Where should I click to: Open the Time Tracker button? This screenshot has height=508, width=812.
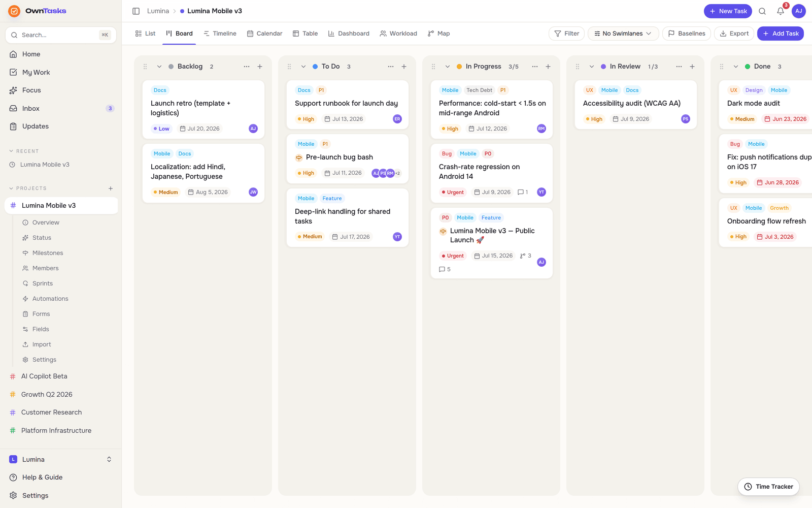pyautogui.click(x=768, y=487)
